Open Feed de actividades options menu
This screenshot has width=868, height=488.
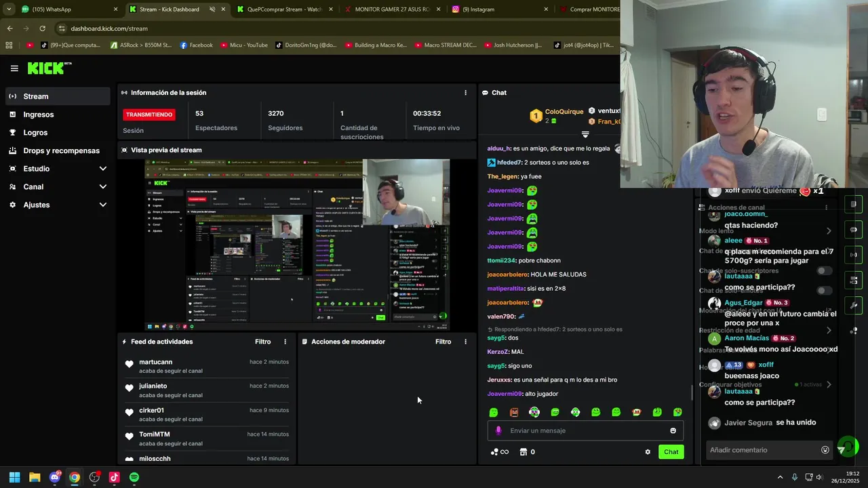285,342
